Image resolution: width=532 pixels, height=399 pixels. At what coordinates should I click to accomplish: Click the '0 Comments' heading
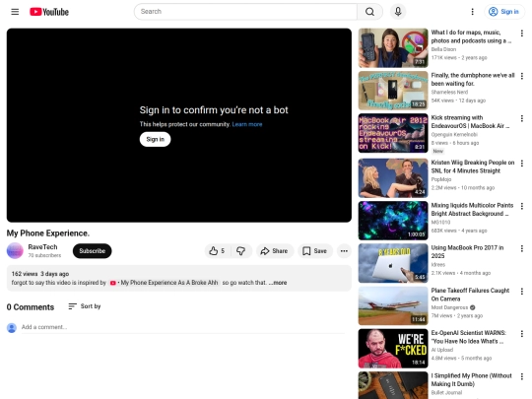pos(31,307)
